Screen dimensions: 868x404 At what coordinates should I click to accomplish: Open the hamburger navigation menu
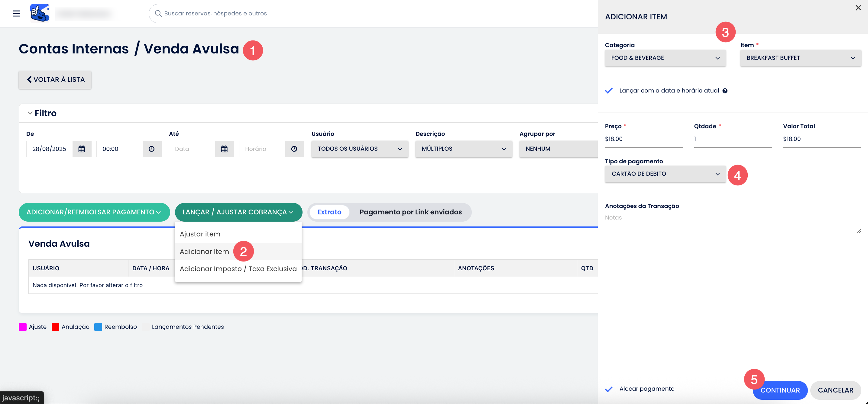pyautogui.click(x=17, y=14)
